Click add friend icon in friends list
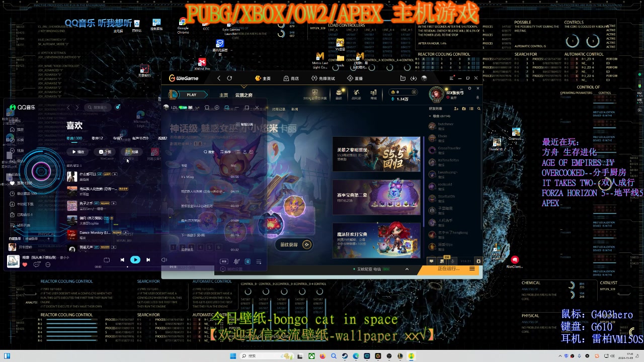 coord(457,108)
